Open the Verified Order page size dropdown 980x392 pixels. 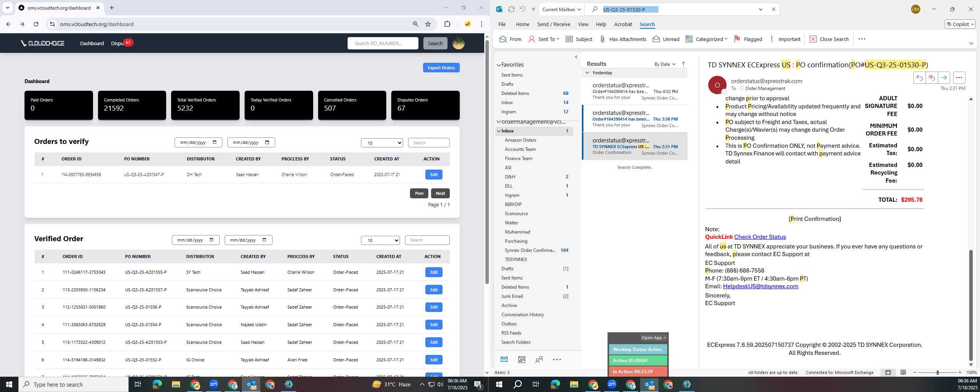pos(381,240)
